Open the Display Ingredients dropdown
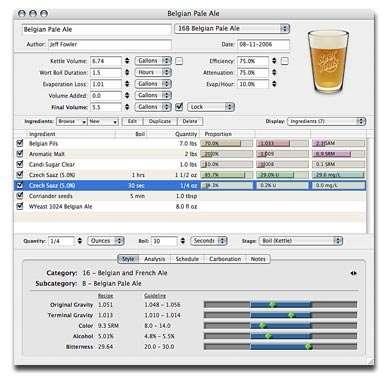The height and width of the screenshot is (377, 383). [x=326, y=122]
